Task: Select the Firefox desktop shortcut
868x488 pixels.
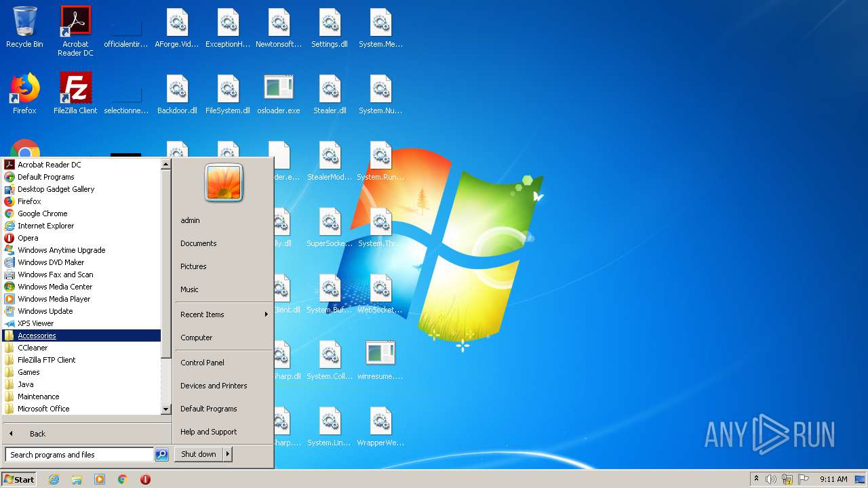Action: point(24,94)
